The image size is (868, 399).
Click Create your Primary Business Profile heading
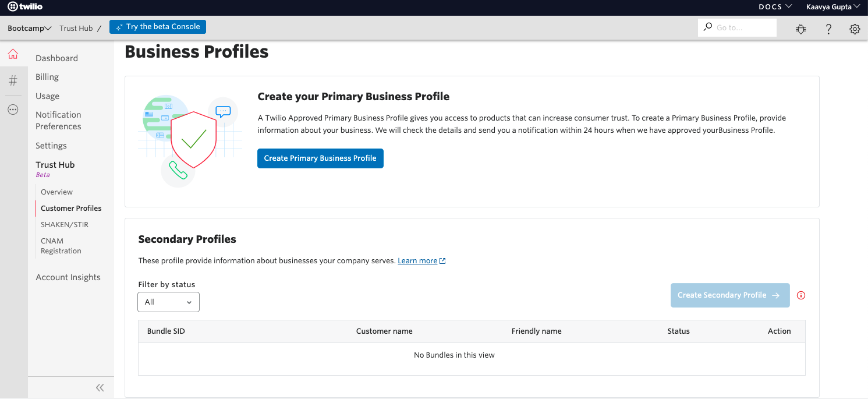353,97
